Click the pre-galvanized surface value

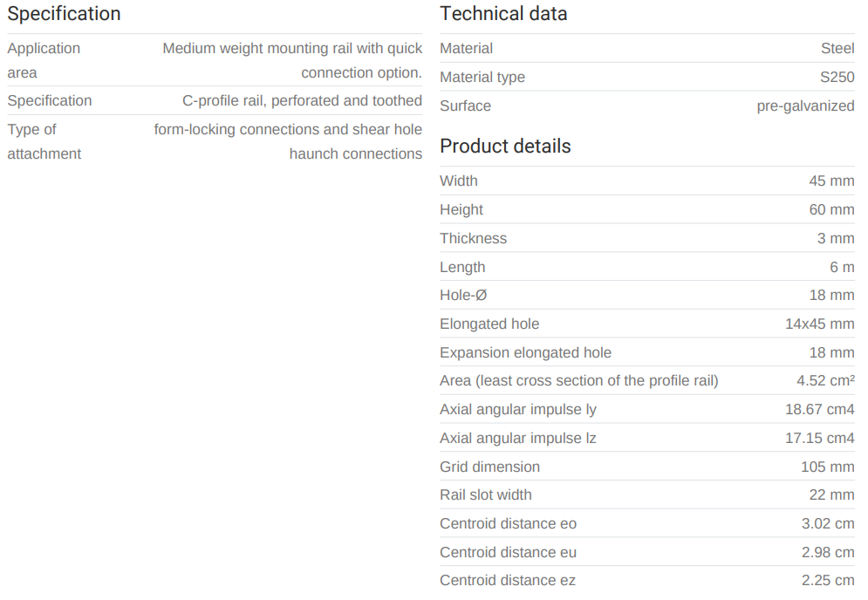(x=805, y=106)
